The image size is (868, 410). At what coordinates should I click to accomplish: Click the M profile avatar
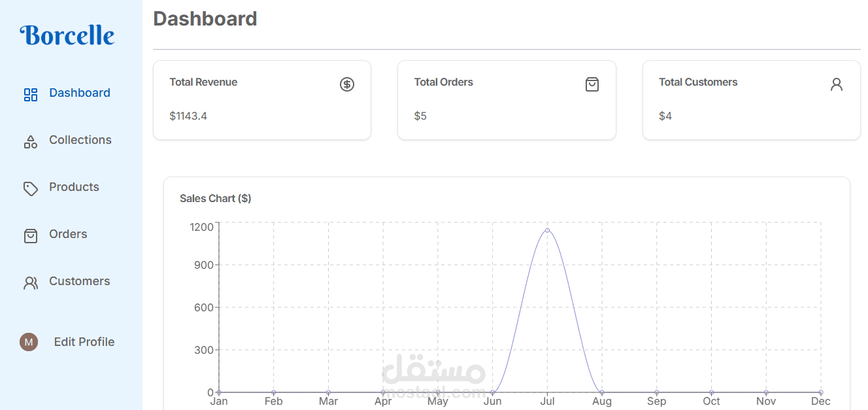[x=29, y=341]
